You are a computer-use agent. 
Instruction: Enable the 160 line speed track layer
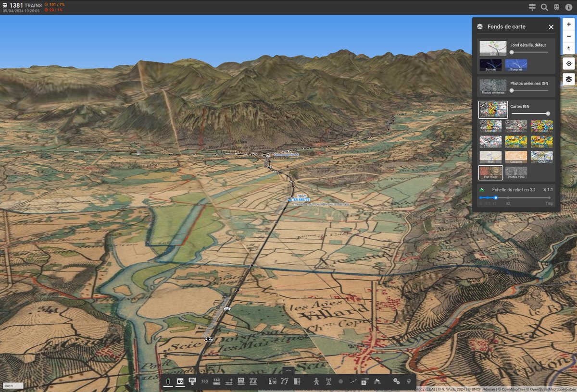[x=216, y=381]
